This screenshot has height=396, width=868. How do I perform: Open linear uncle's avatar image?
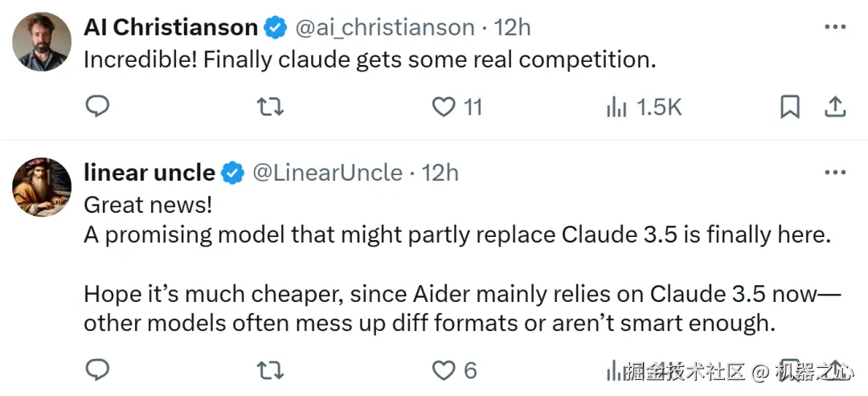[x=42, y=187]
